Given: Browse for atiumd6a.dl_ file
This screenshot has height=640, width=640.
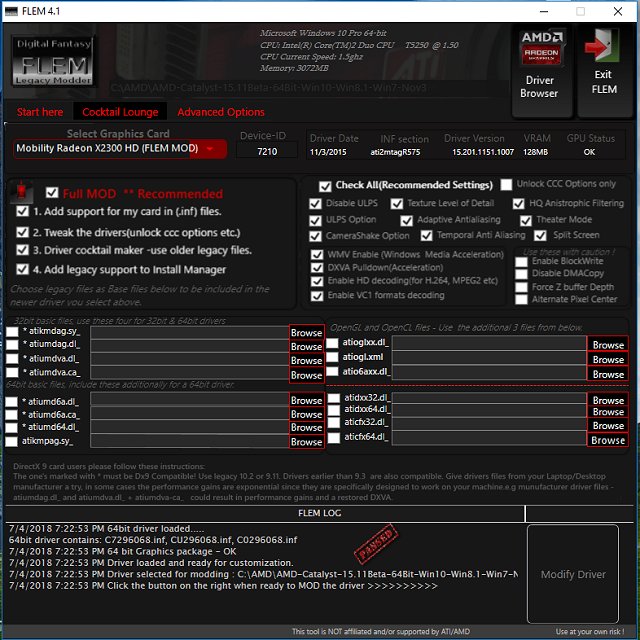Looking at the screenshot, I should tap(307, 400).
